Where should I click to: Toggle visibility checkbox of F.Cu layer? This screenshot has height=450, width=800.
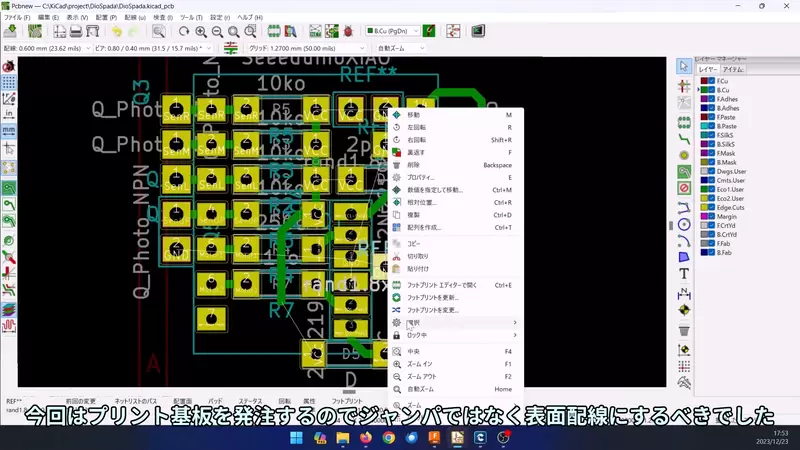711,81
